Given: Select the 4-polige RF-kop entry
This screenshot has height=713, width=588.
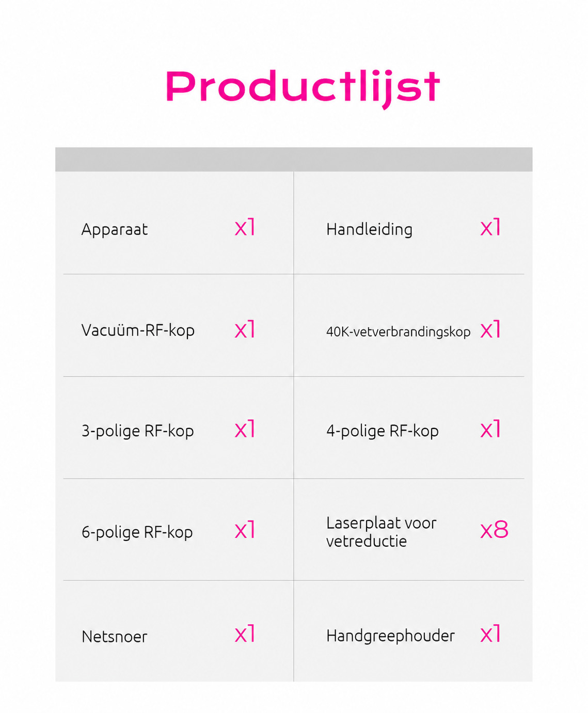Looking at the screenshot, I should [x=383, y=431].
